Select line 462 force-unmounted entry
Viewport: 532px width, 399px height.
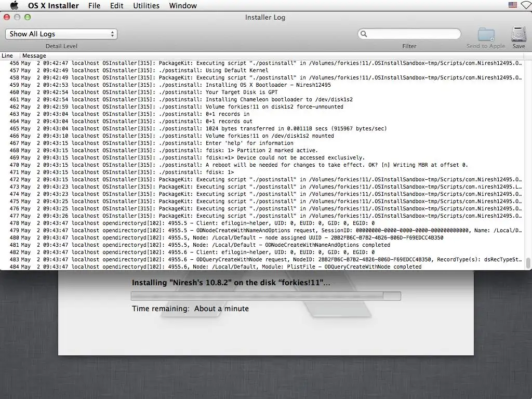click(263, 107)
